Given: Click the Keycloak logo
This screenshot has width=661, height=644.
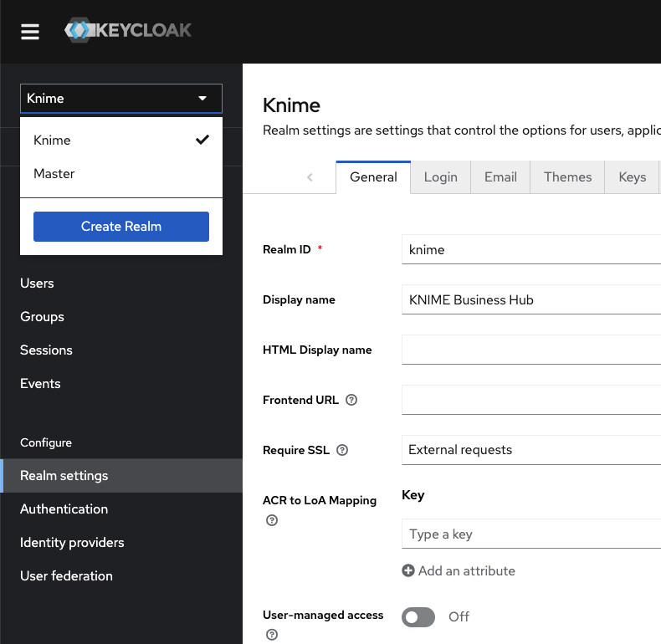Looking at the screenshot, I should 128,31.
